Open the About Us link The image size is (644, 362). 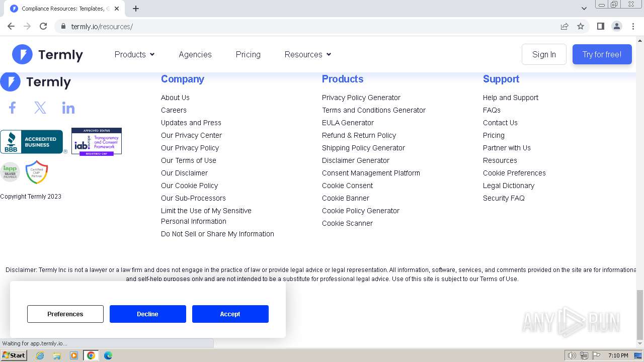175,98
